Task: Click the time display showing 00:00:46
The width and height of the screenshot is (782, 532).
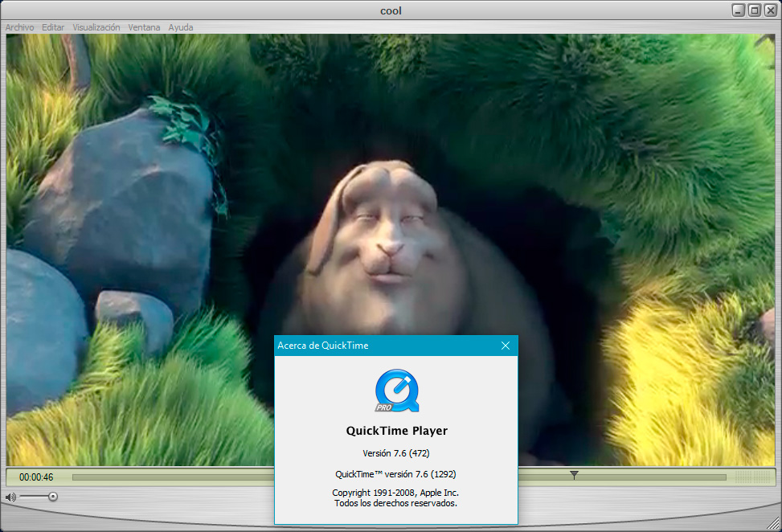Action: click(35, 476)
